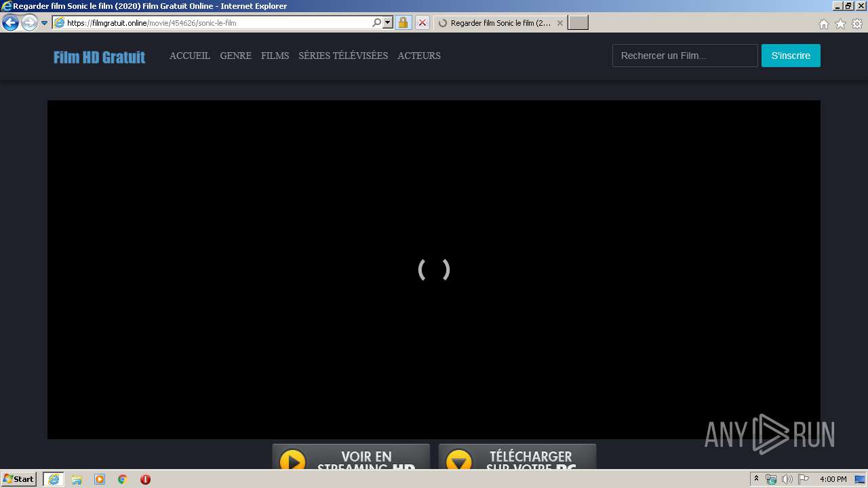Open a new blank tab

click(x=578, y=23)
